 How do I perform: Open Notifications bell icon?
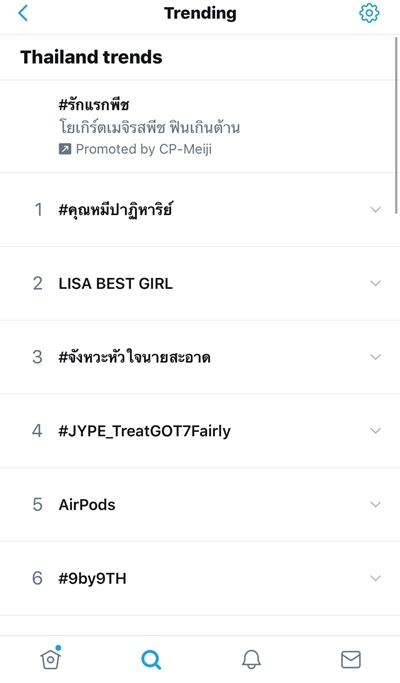pos(251,659)
